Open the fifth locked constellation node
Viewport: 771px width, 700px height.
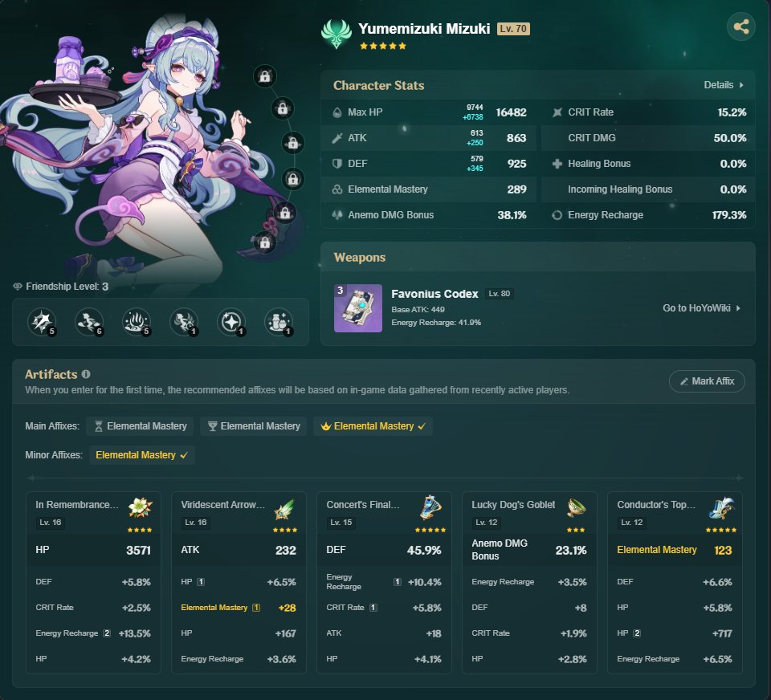click(284, 214)
